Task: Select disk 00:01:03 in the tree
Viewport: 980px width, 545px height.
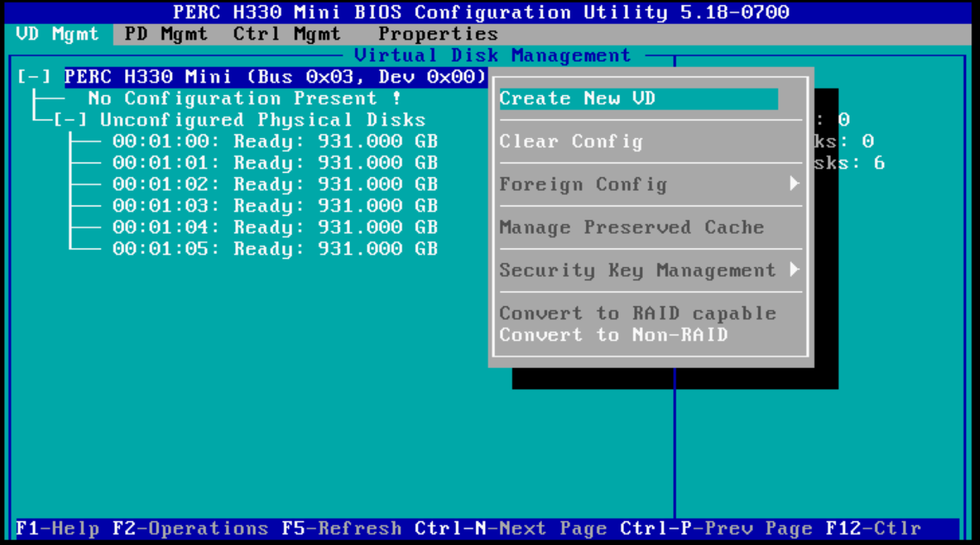Action: [x=275, y=206]
